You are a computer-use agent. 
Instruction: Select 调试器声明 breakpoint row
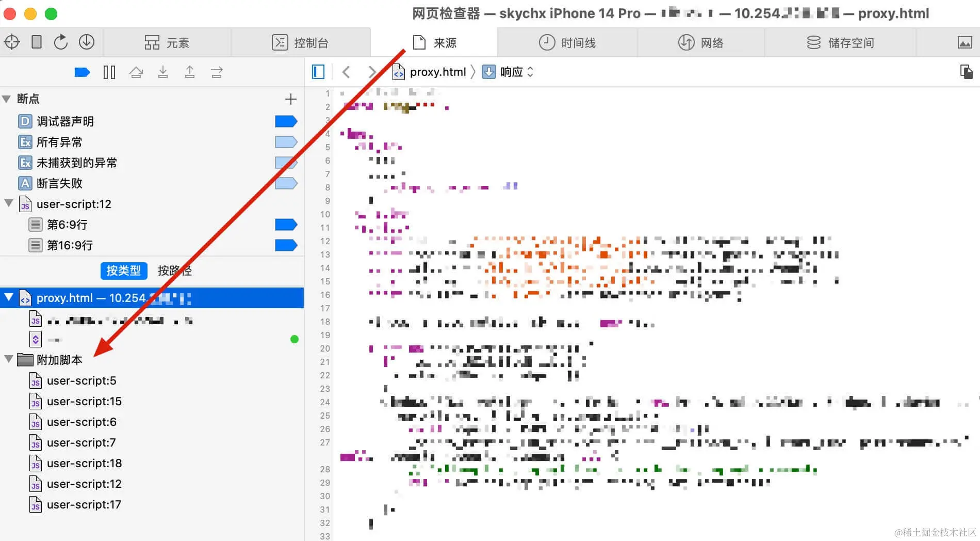click(152, 121)
